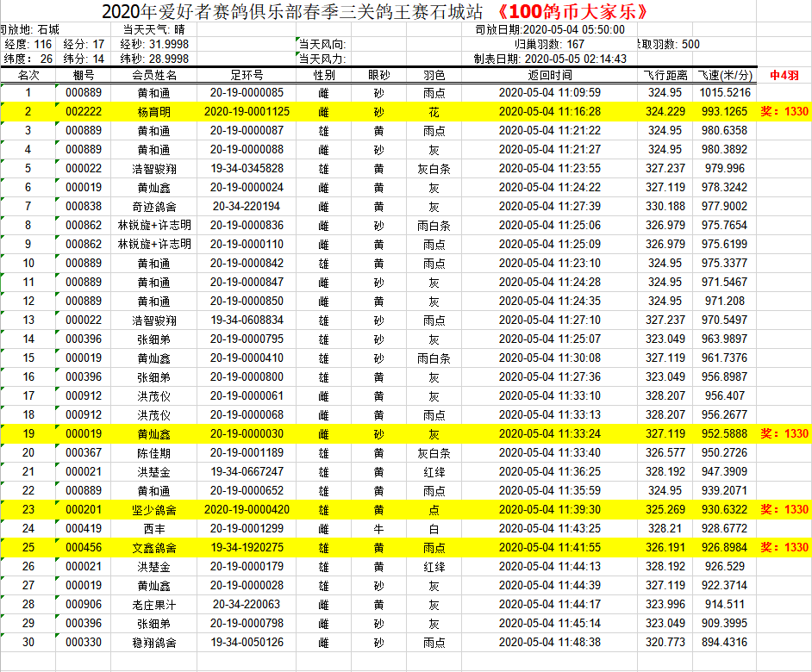Click the 会员姓名 column header
812x672 pixels.
(x=154, y=76)
